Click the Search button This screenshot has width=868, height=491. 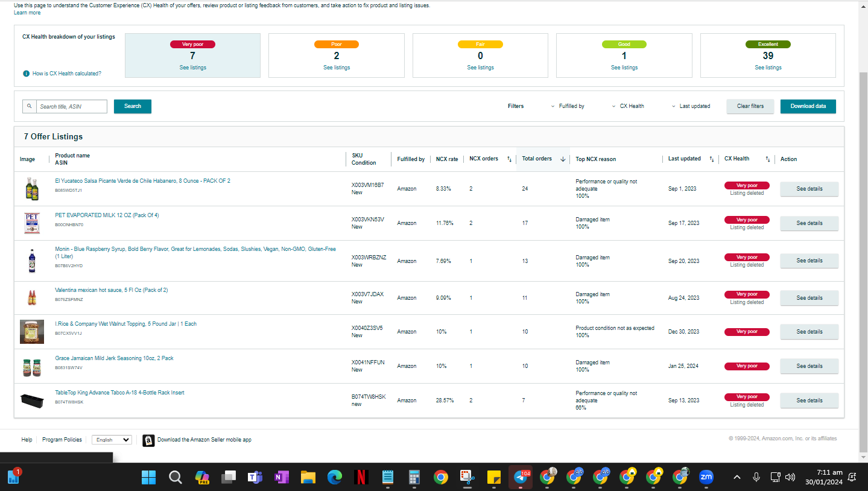tap(133, 106)
